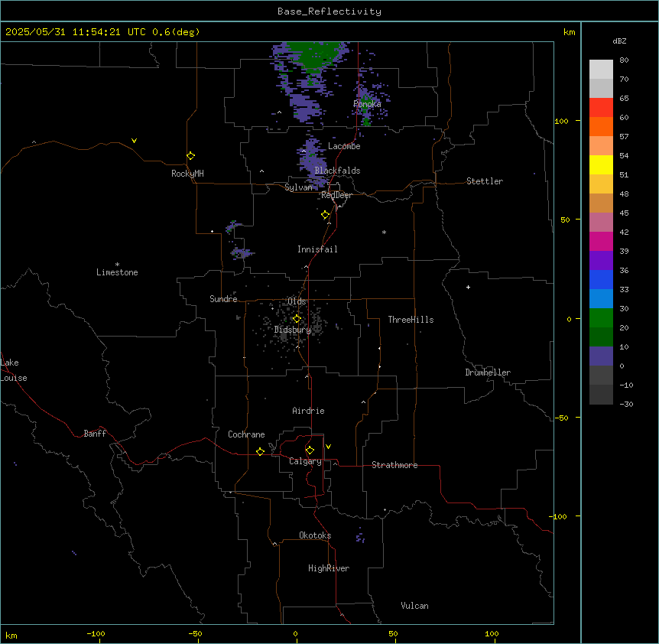Click the Didsbury town label

[x=293, y=330]
